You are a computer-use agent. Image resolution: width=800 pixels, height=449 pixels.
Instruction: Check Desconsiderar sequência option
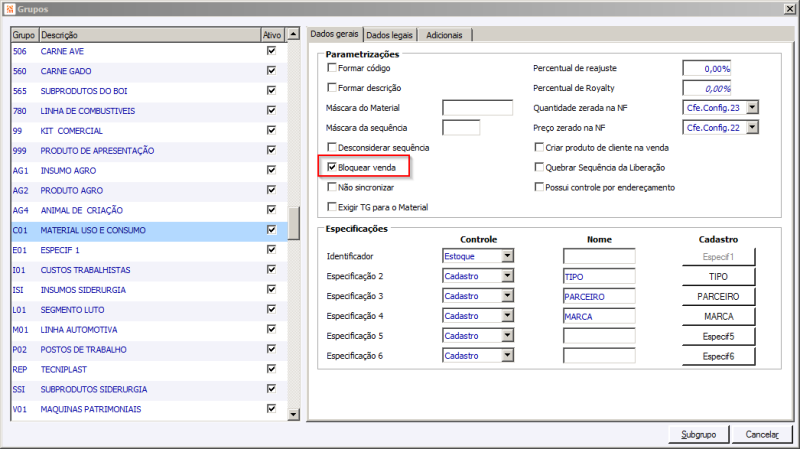332,147
